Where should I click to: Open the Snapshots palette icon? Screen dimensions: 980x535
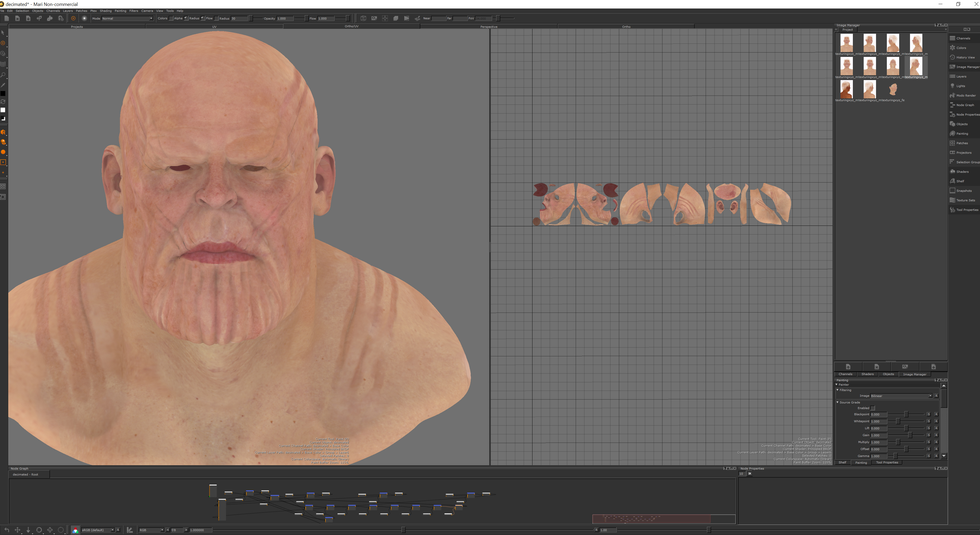(x=952, y=190)
